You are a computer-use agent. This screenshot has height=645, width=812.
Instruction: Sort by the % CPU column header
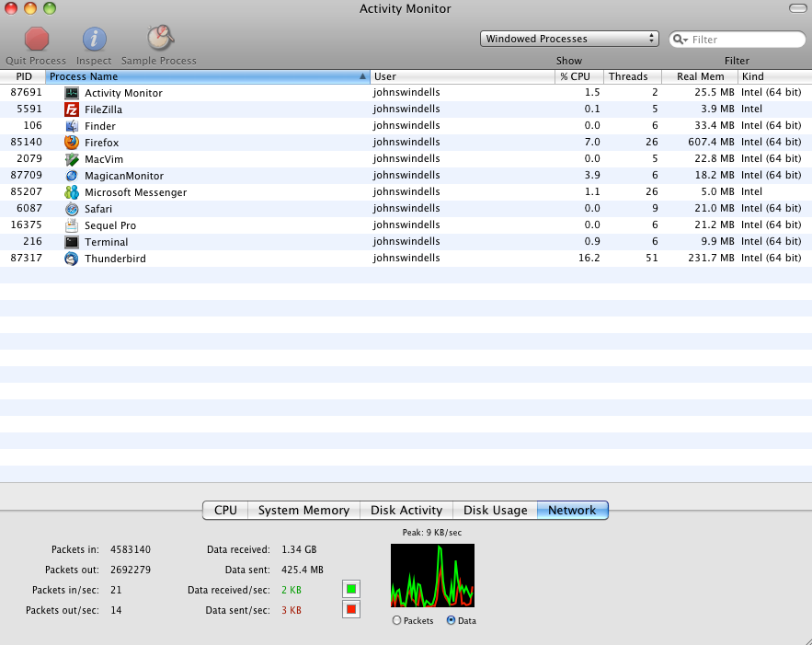[579, 76]
